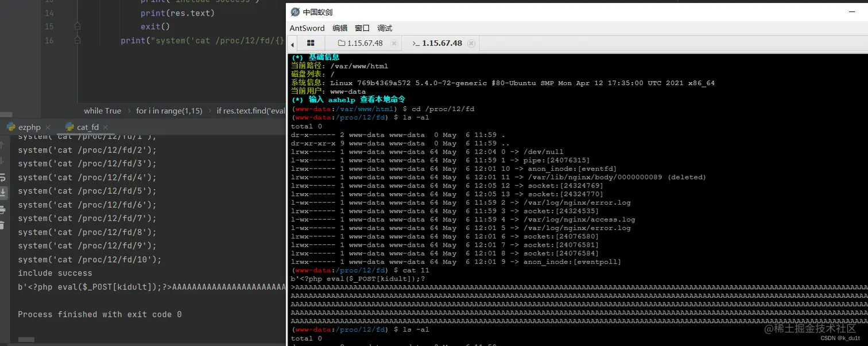Select the 1.15.67.48 terminal tab

coord(441,43)
